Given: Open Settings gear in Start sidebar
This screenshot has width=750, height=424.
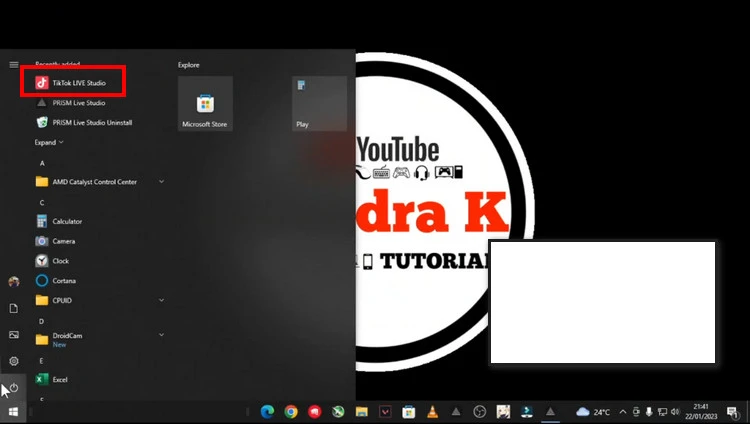Looking at the screenshot, I should [14, 361].
